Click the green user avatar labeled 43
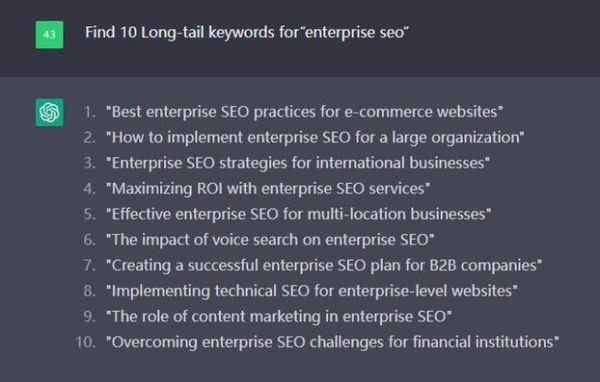 (49, 35)
